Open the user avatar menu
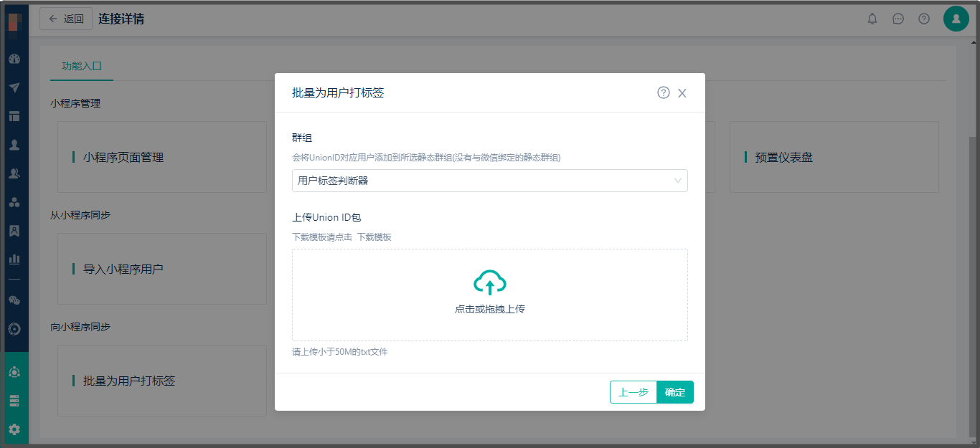Image resolution: width=980 pixels, height=448 pixels. 956,19
